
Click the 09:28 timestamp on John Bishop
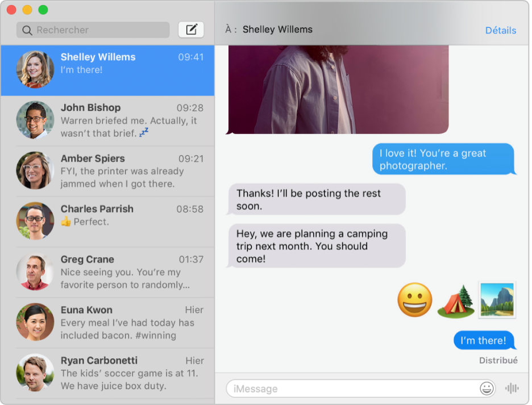pos(190,108)
